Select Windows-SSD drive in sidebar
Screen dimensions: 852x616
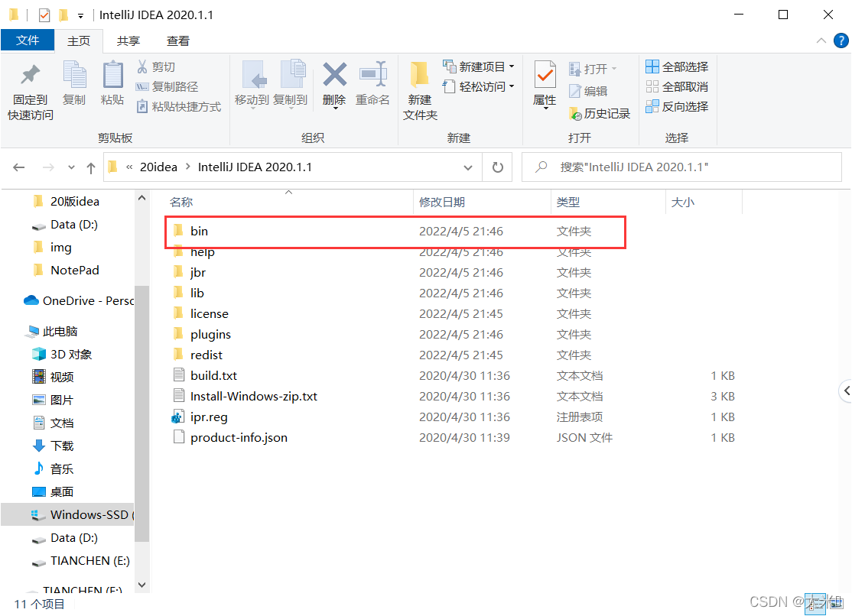coord(67,515)
